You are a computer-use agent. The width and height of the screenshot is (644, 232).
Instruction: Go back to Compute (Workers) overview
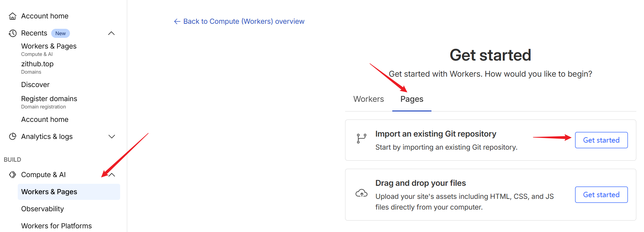(239, 21)
